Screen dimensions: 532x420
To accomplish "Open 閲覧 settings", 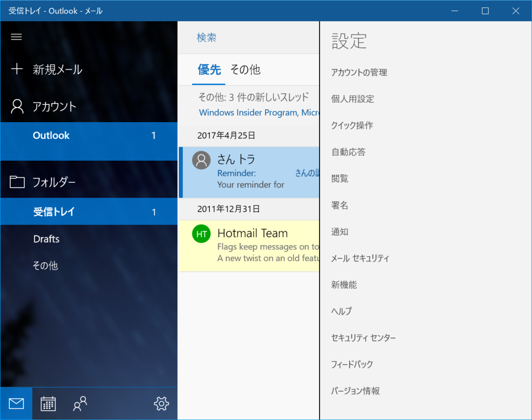I will tap(340, 178).
